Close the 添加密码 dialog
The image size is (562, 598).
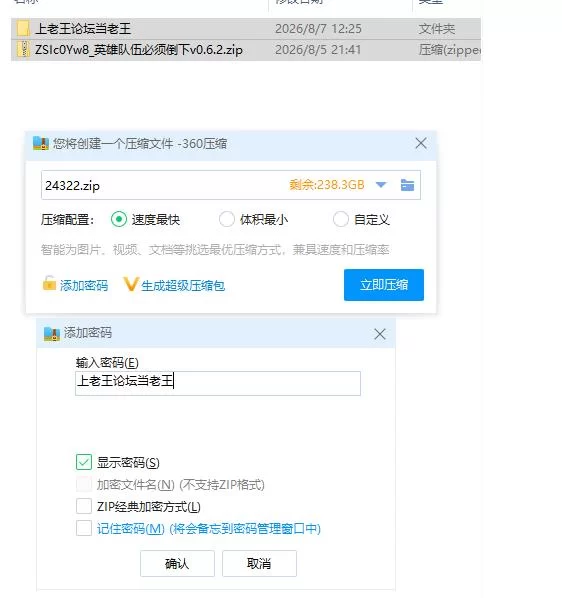(380, 334)
